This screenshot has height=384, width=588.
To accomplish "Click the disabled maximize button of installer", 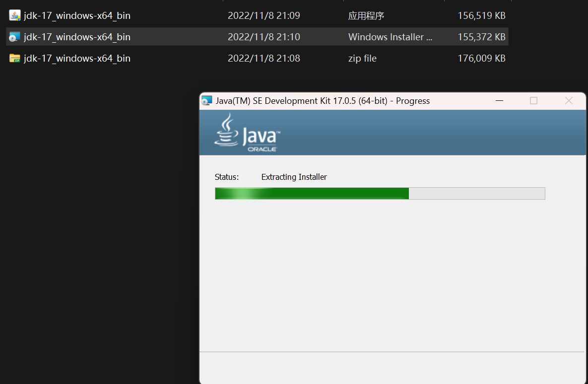I will pyautogui.click(x=533, y=101).
